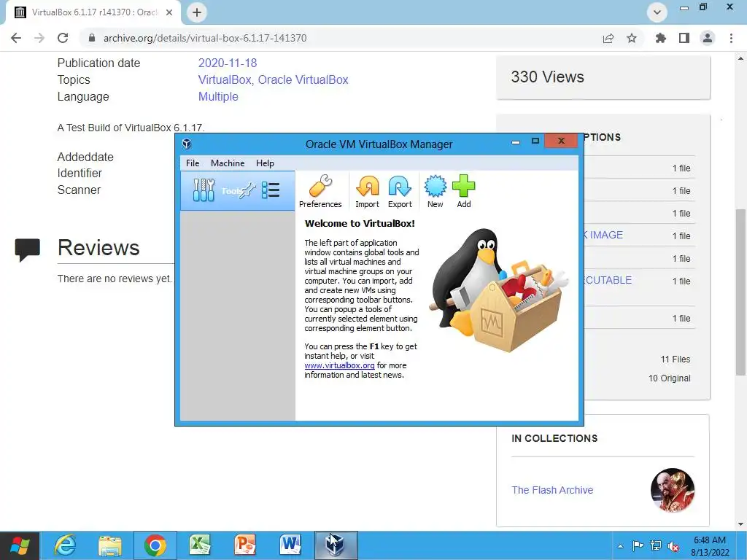Open the Oracle VirtualBox topic link
The image size is (747, 560).
(303, 79)
